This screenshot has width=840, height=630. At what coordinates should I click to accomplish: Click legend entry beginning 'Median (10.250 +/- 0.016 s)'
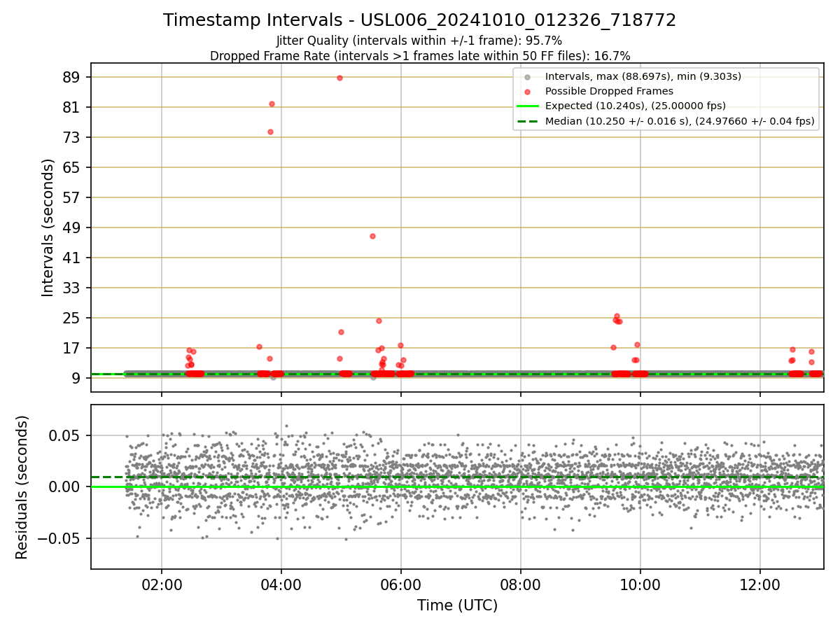click(680, 121)
